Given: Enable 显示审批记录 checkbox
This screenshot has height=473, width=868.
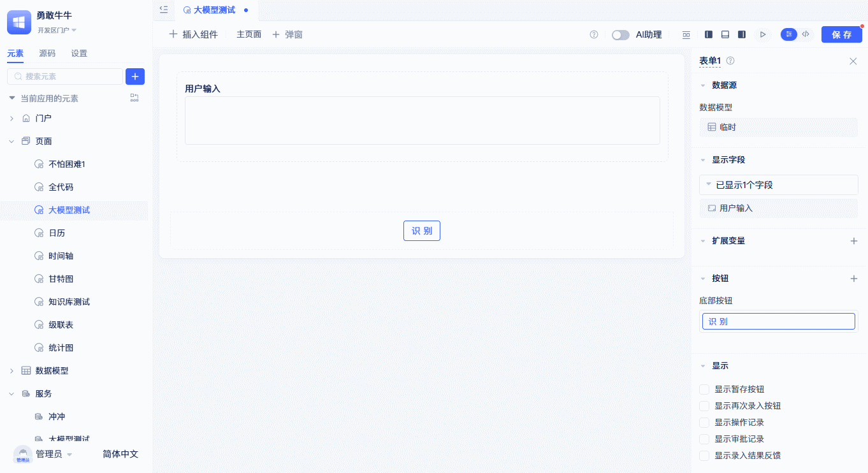Looking at the screenshot, I should [704, 439].
